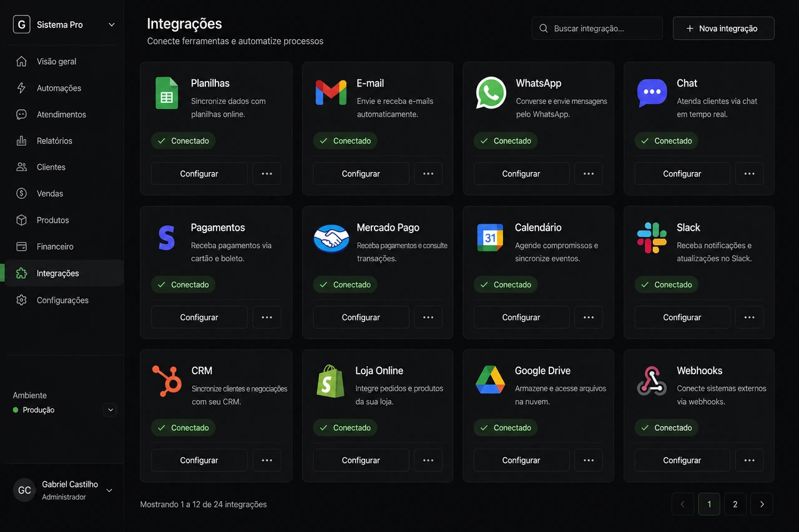The width and height of the screenshot is (799, 532).
Task: Configure the WhatsApp integration
Action: (x=521, y=173)
